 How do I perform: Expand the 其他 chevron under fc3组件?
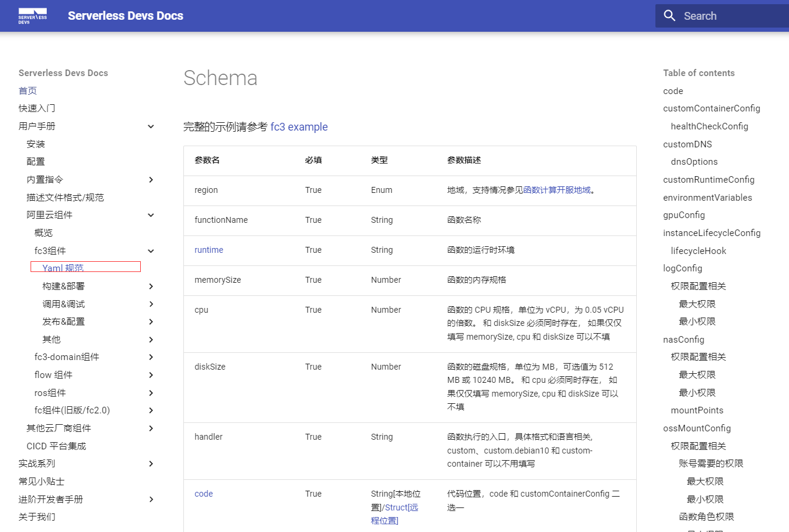151,340
